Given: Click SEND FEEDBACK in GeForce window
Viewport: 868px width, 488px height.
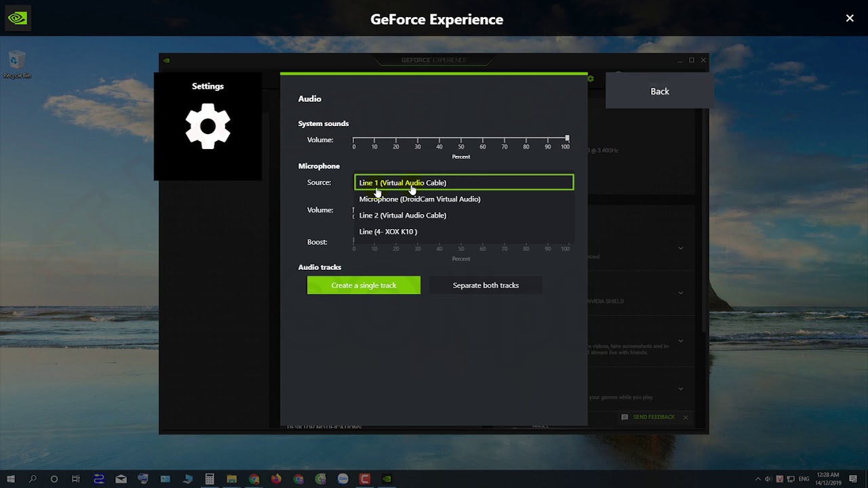Looking at the screenshot, I should pyautogui.click(x=654, y=418).
